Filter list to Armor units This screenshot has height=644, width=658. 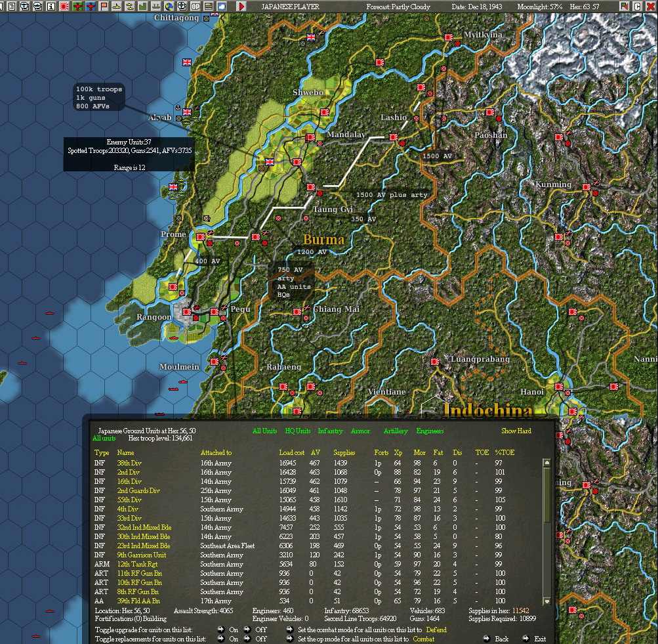tap(360, 431)
